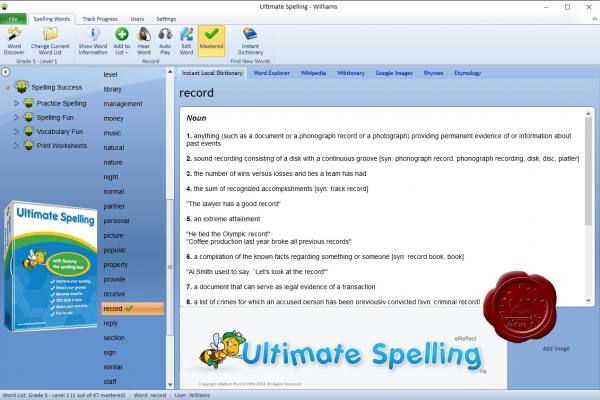
Task: Click the Vocabulary Fun bee icon
Action: point(29,131)
